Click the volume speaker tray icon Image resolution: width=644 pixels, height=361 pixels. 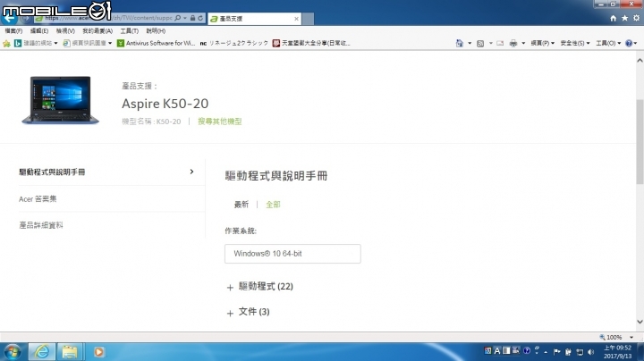[591, 352]
